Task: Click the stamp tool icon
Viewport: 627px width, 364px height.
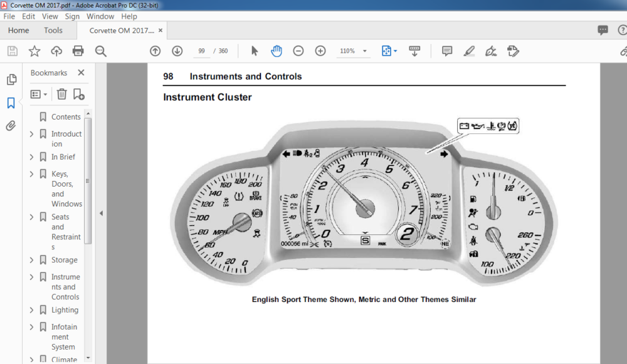Action: 513,51
